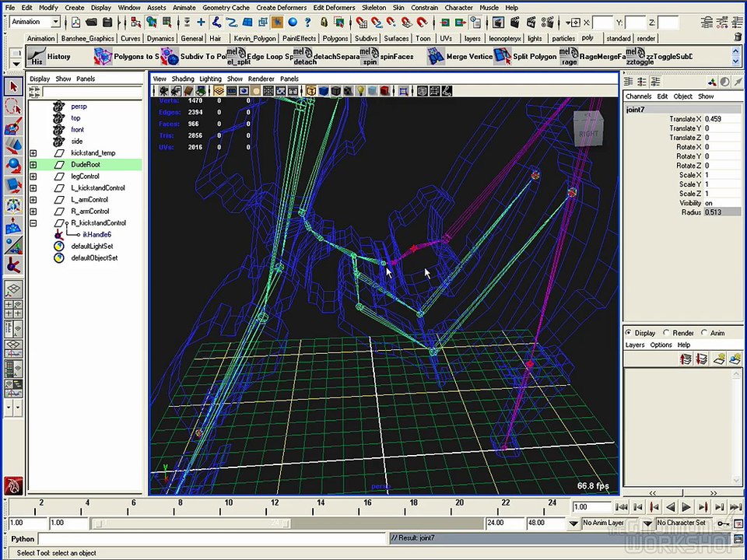Select ikHandle6 in the outliner
This screenshot has width=747, height=560.
96,234
